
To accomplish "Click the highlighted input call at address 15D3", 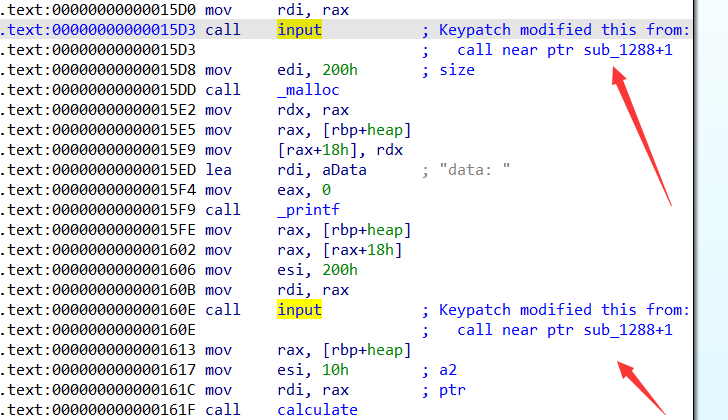I will (299, 30).
